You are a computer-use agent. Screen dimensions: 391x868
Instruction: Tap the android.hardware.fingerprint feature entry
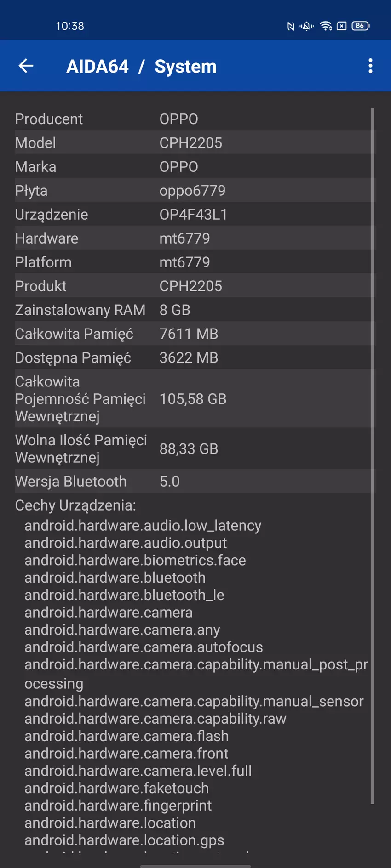[118, 806]
